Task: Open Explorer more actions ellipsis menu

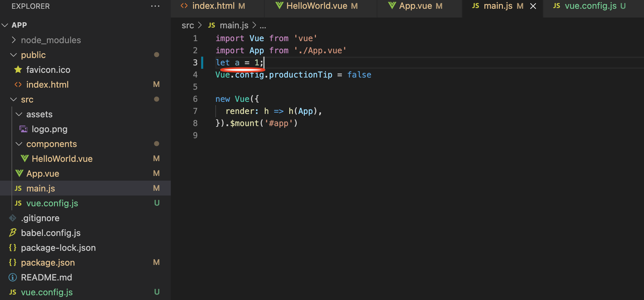Action: pos(155,6)
